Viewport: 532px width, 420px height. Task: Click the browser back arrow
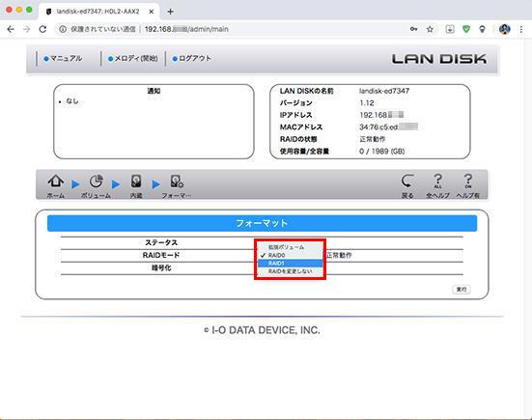pyautogui.click(x=11, y=29)
